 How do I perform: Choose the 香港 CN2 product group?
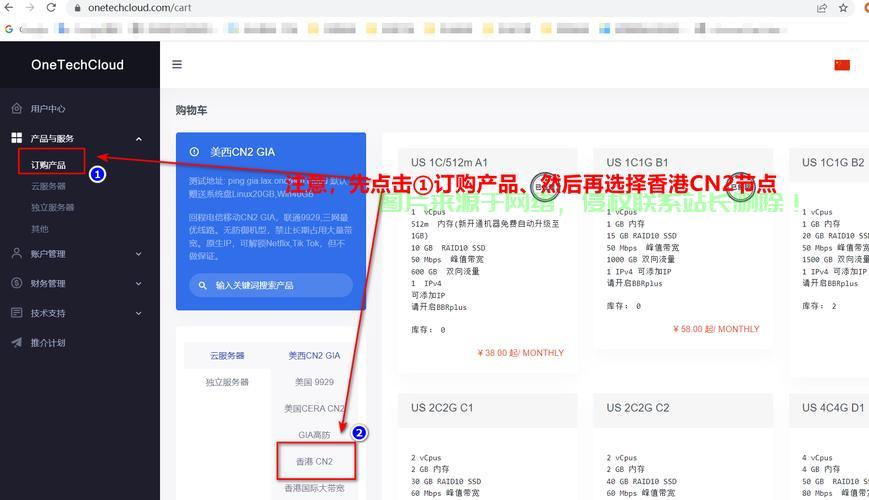point(314,462)
